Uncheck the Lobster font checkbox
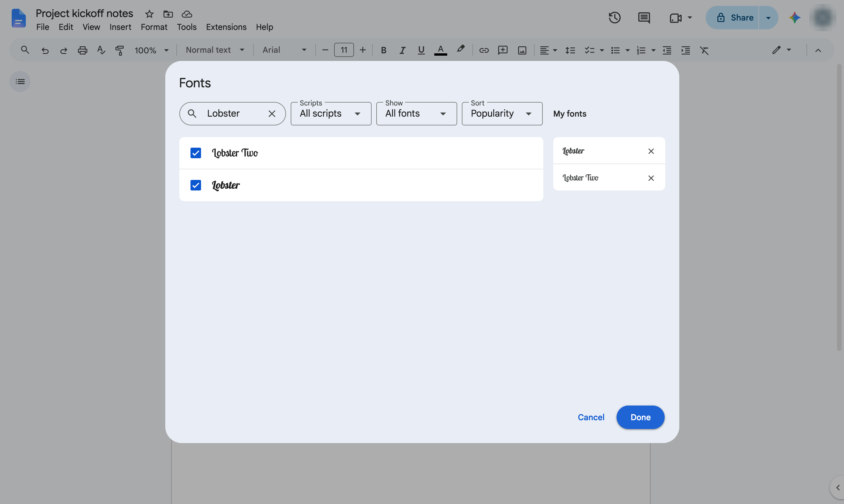This screenshot has width=844, height=504. (x=196, y=185)
